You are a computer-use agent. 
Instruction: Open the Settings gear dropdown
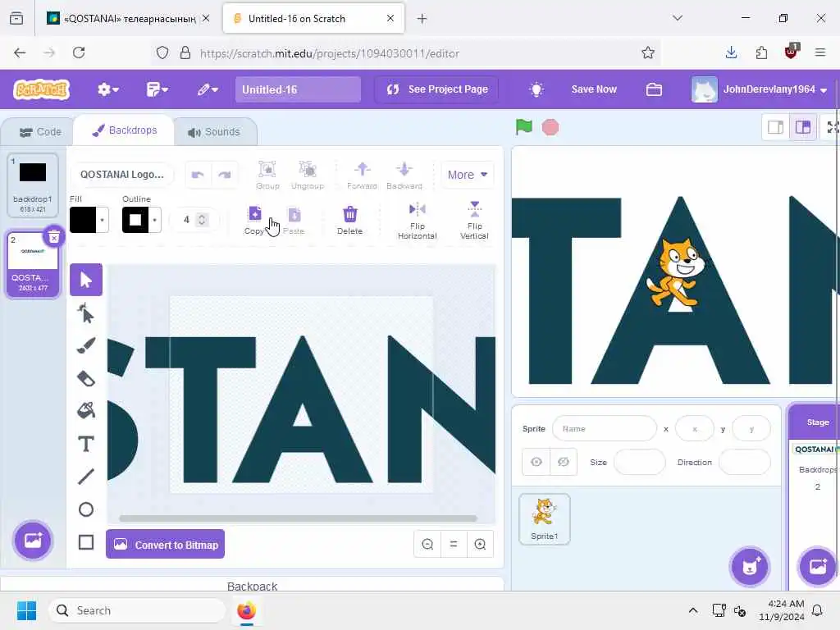[107, 89]
